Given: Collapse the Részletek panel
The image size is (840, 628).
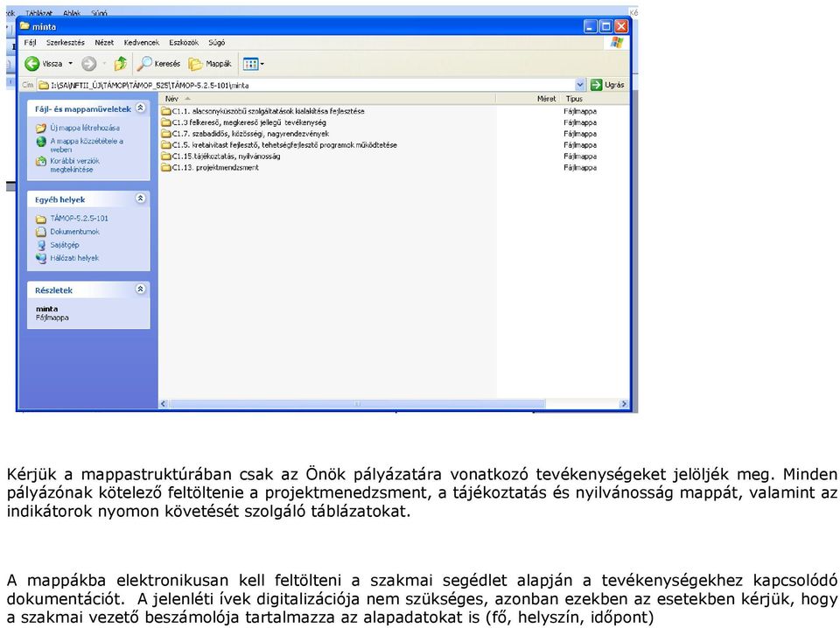Looking at the screenshot, I should tap(140, 290).
